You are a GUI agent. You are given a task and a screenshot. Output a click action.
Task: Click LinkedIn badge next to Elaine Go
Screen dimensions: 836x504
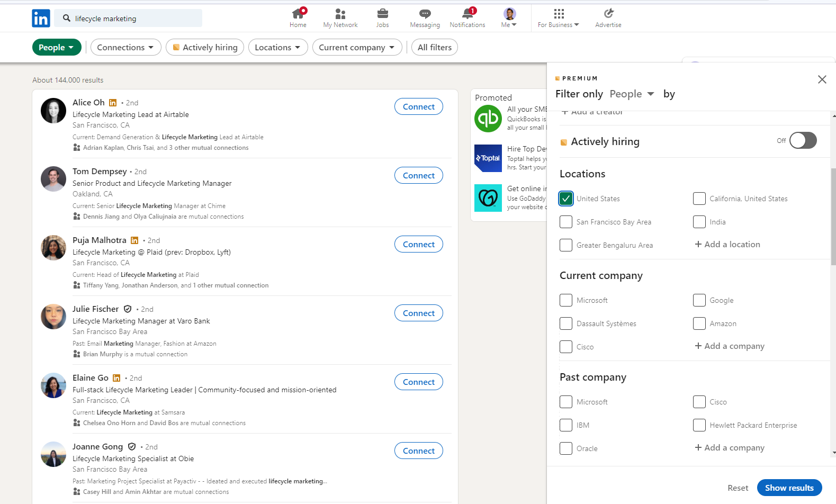coord(116,378)
